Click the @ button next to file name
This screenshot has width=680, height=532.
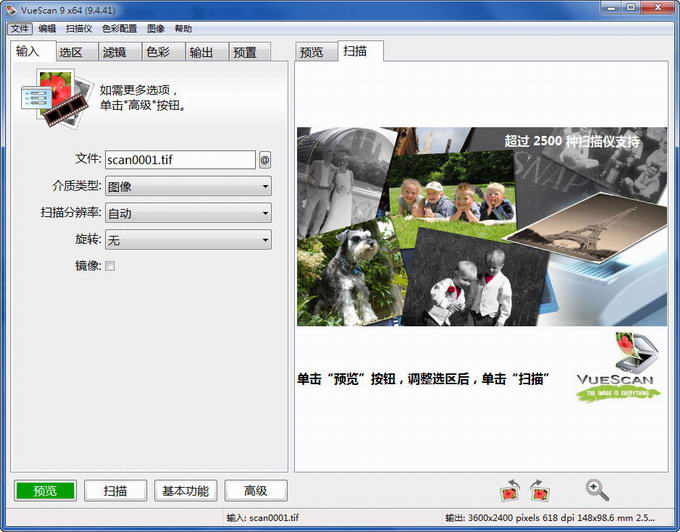point(265,160)
